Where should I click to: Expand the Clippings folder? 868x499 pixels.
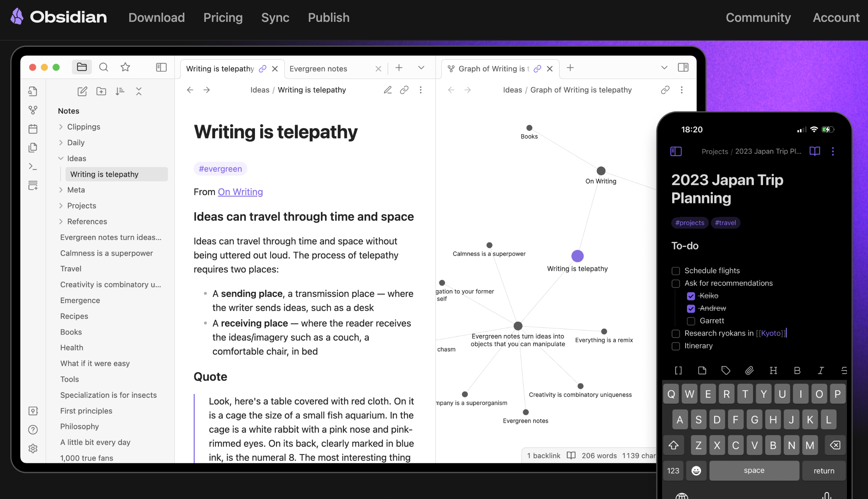61,127
